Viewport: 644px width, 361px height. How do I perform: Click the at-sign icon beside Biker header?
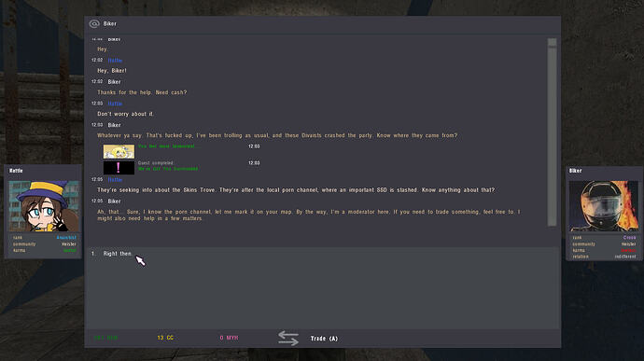point(94,24)
